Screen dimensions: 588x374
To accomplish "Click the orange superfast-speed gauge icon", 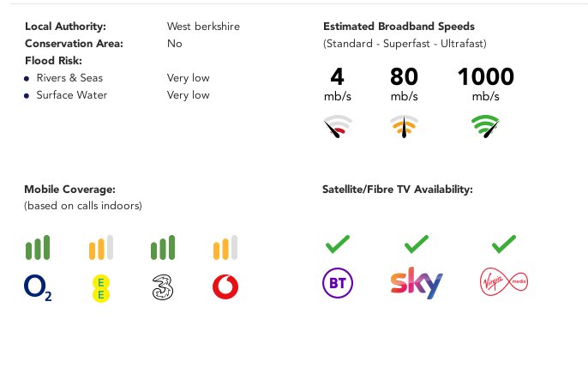I will [x=404, y=126].
